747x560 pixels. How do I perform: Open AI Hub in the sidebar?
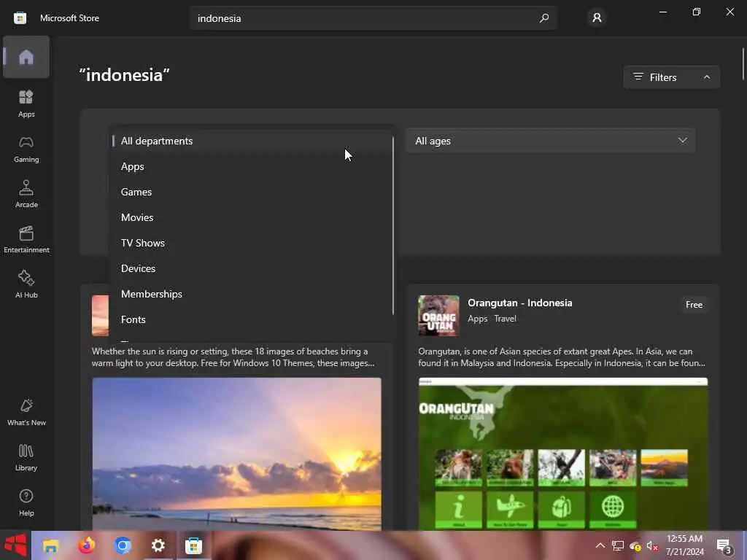pos(26,284)
